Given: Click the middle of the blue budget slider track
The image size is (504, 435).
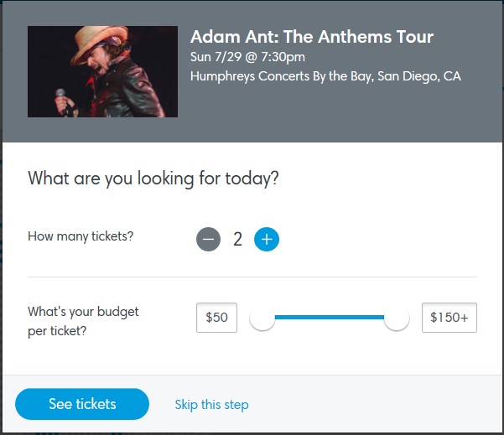Looking at the screenshot, I should point(330,318).
